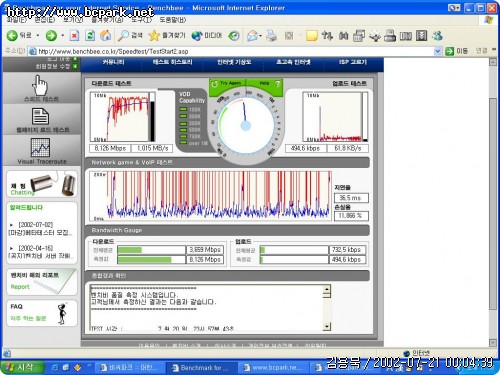This screenshot has height=375, width=500.
Task: Click the green Forward arrow button
Action: point(51,35)
